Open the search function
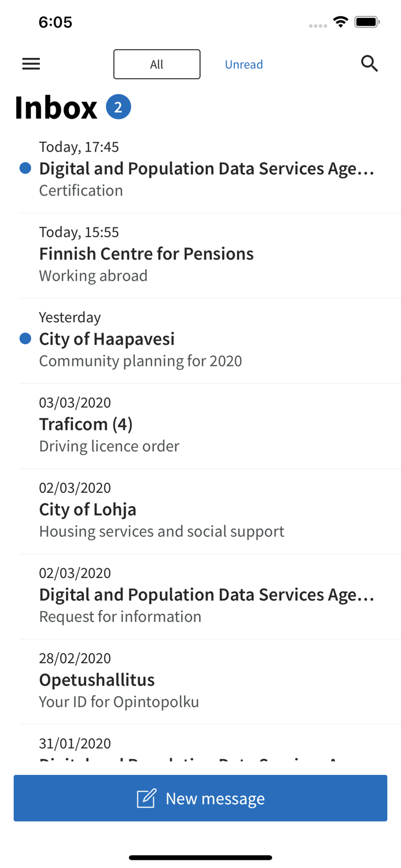Screen dimensions: 401x868 [369, 64]
